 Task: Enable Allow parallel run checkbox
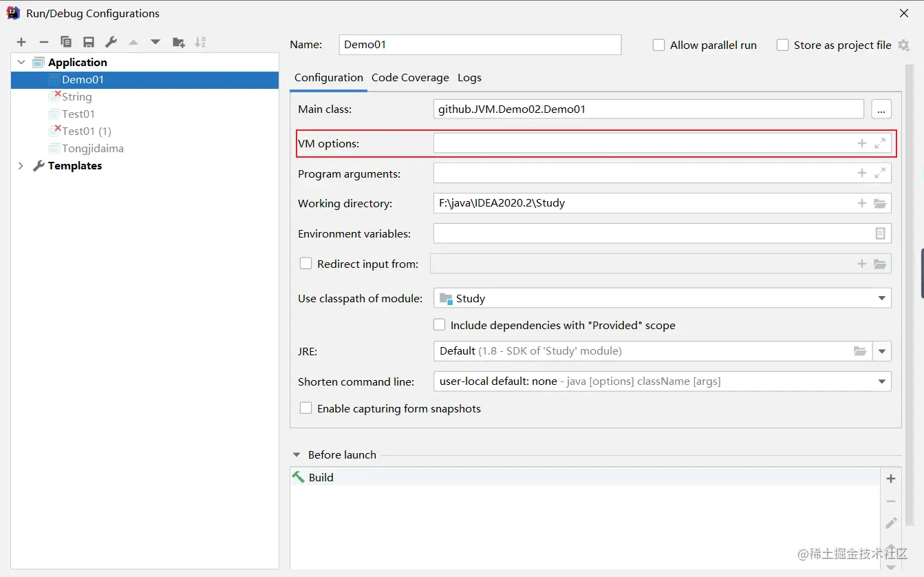tap(658, 45)
